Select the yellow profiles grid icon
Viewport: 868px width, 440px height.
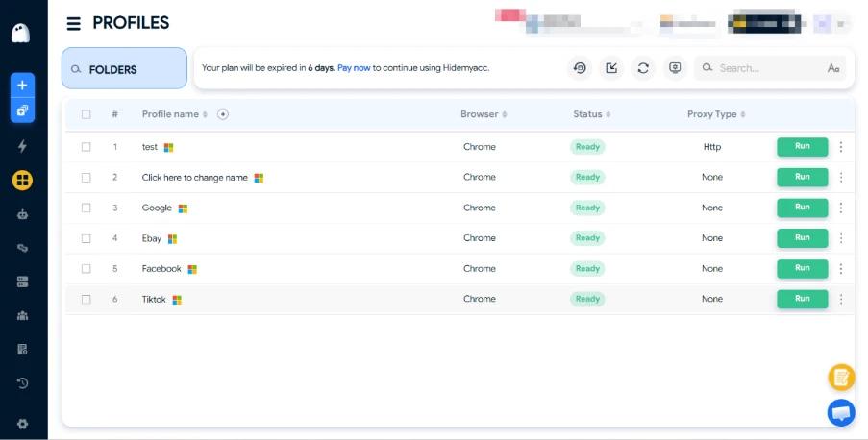[x=22, y=180]
